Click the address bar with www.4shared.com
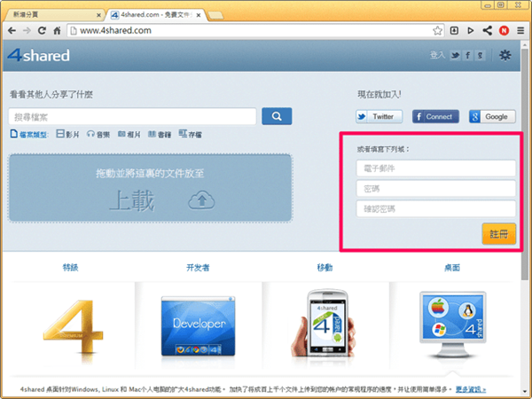Screen dimensions: 532x399 (x=256, y=30)
